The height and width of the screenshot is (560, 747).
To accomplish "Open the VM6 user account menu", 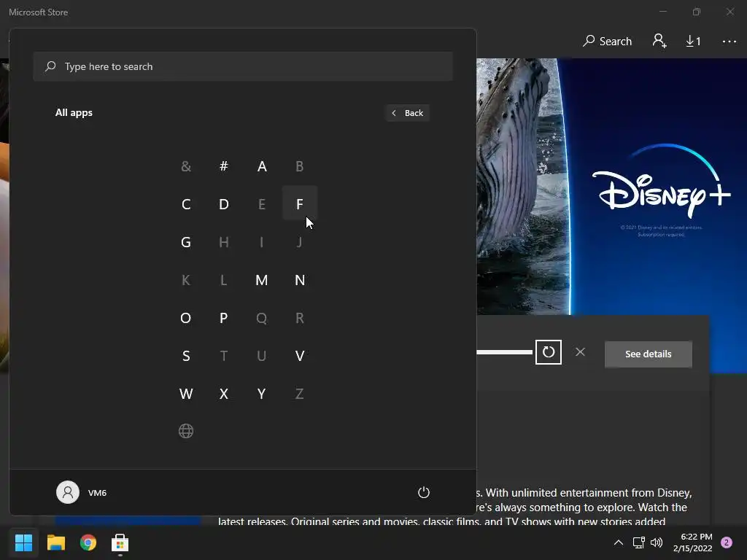I will click(82, 492).
